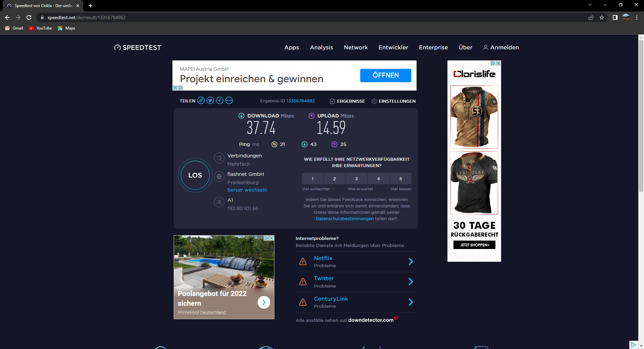Close the pool advertisement
This screenshot has width=644, height=349.
(x=272, y=238)
